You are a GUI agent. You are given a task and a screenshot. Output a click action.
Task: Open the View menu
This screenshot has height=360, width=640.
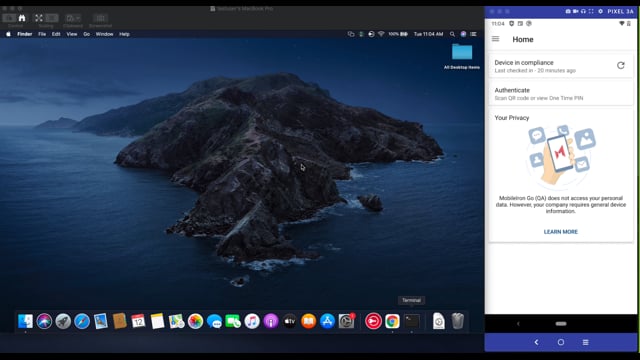(x=72, y=34)
